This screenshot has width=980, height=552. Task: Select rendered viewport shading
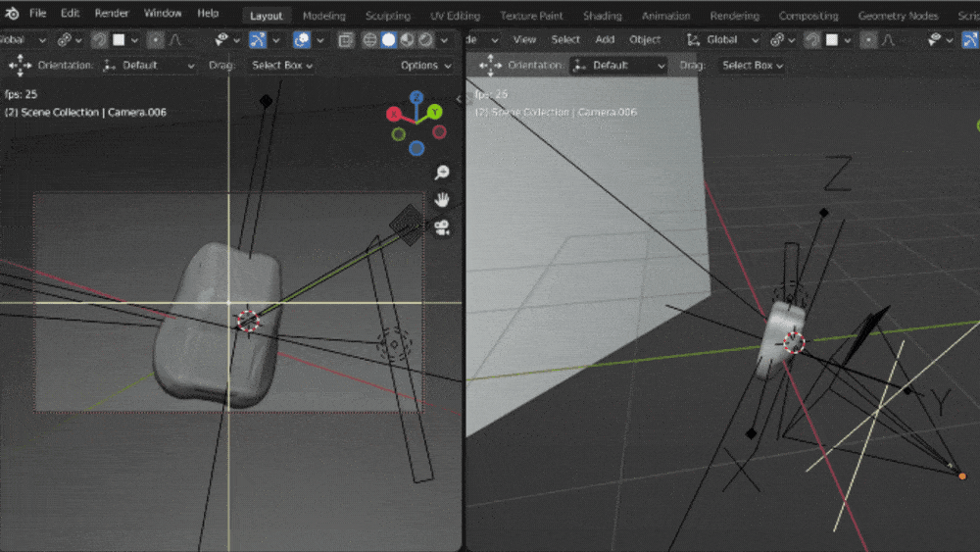[425, 40]
